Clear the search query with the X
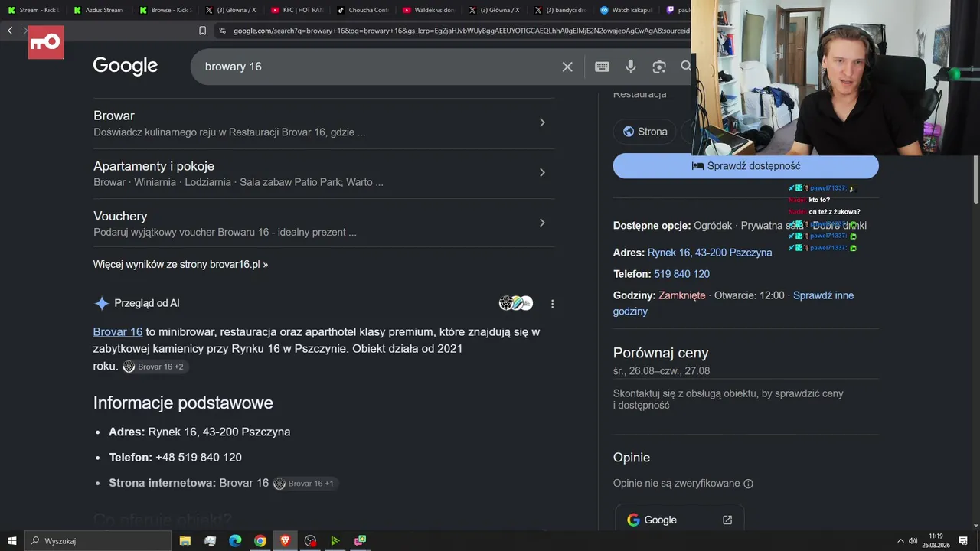This screenshot has width=980, height=551. pyautogui.click(x=567, y=67)
